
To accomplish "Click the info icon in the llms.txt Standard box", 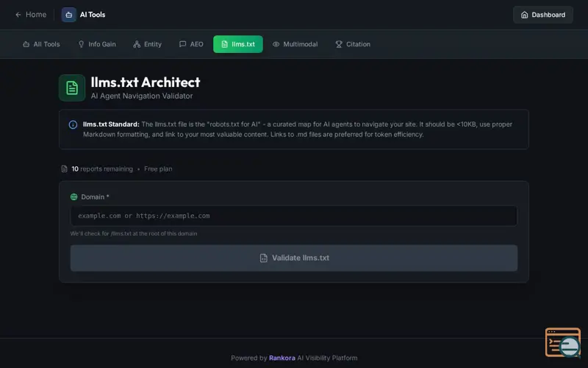I will pyautogui.click(x=73, y=124).
